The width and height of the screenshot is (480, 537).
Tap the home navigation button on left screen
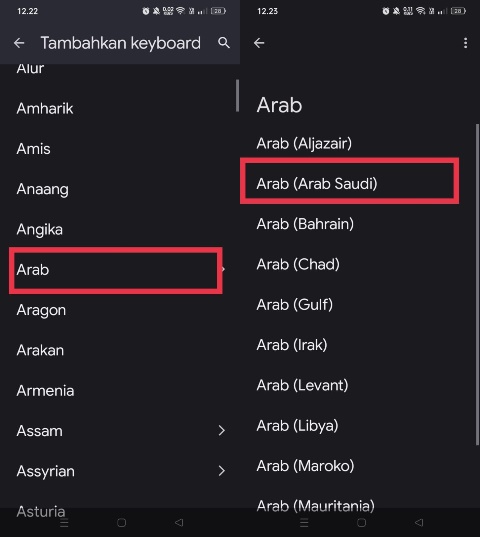(122, 523)
